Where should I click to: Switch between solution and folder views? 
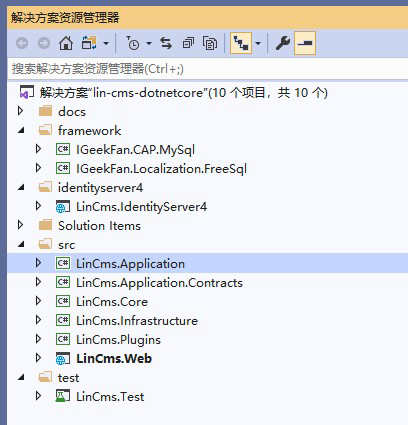click(89, 43)
